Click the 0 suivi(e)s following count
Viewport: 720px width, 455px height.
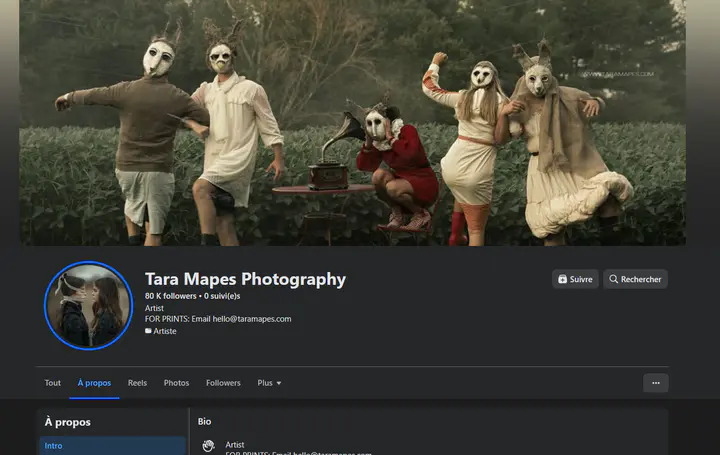[222, 296]
